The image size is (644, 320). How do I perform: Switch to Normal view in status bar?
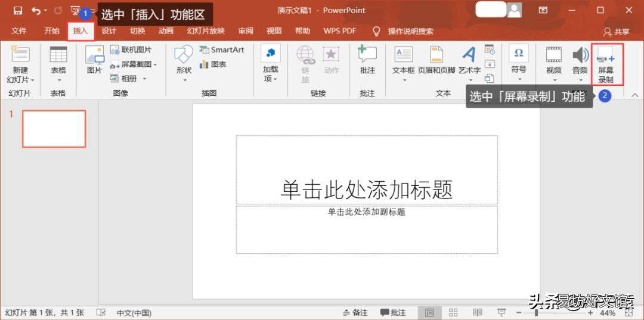[429, 313]
